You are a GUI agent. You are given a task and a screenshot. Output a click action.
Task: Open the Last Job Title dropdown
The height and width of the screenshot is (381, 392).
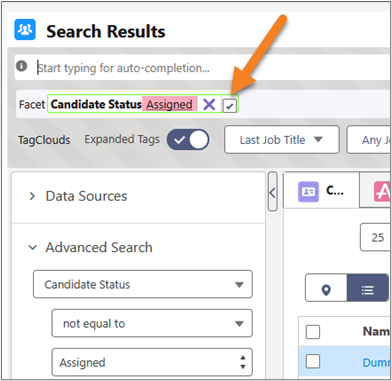tap(282, 140)
